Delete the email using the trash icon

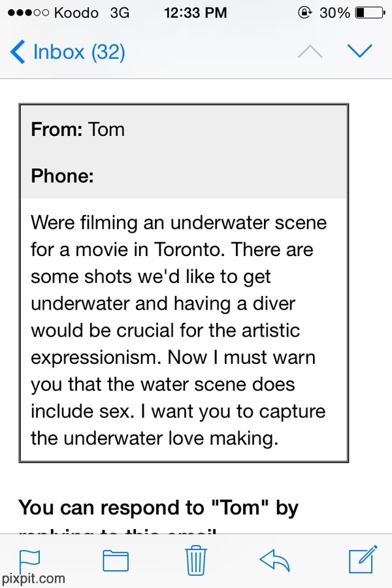pyautogui.click(x=196, y=559)
